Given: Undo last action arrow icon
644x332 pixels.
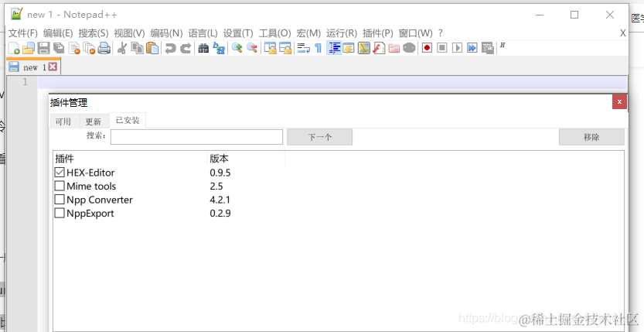Looking at the screenshot, I should [170, 48].
